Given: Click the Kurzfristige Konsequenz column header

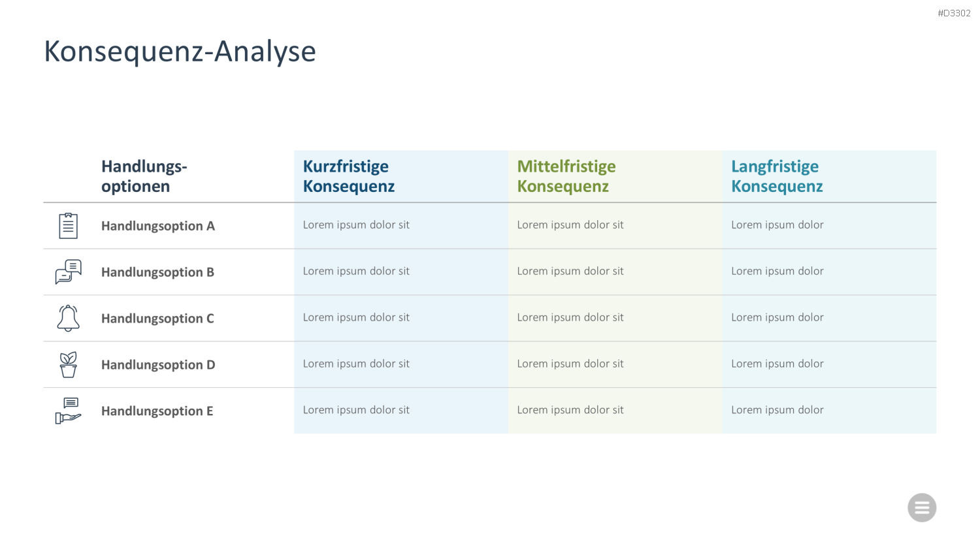Looking at the screenshot, I should pos(349,176).
